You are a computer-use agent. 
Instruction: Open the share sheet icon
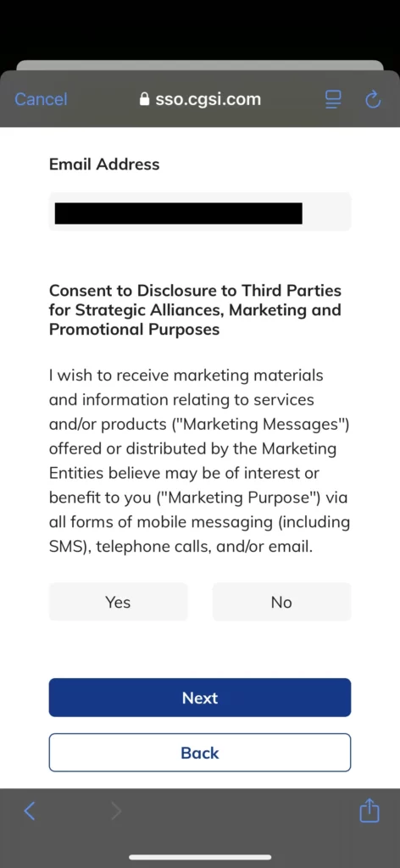click(x=369, y=810)
